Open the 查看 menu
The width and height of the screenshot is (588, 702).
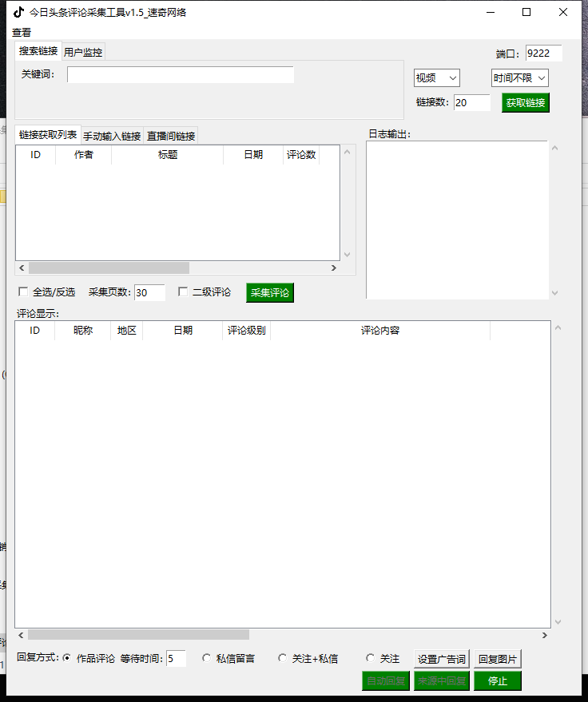tap(22, 33)
